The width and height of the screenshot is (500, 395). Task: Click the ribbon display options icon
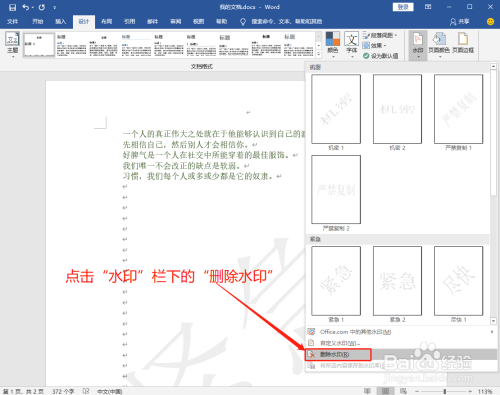click(x=428, y=7)
